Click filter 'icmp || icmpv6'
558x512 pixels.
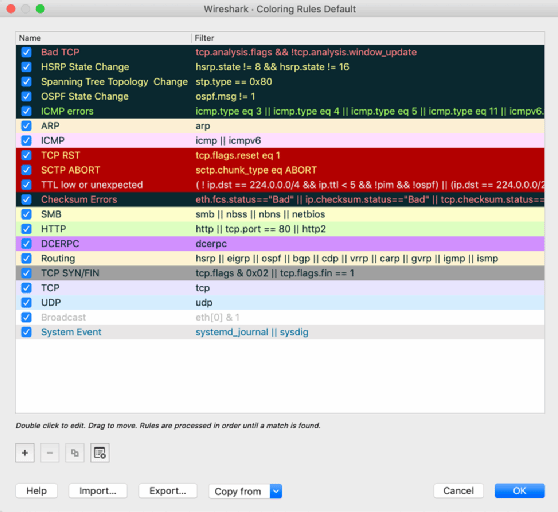coord(228,141)
